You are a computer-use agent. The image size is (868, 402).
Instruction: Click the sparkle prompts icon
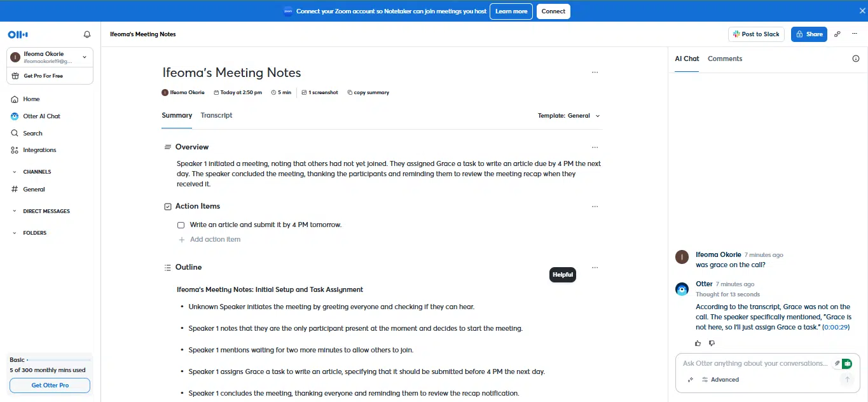[x=691, y=380]
